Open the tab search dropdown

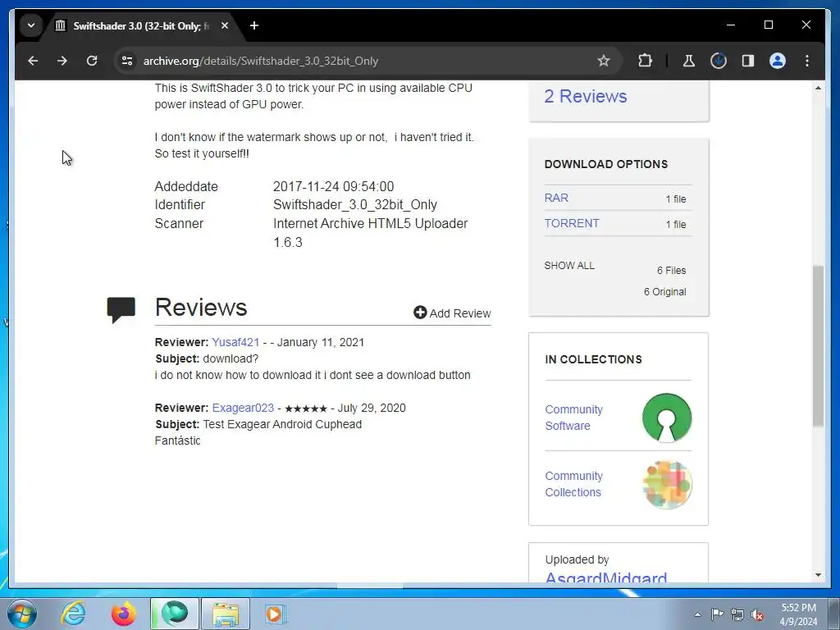(31, 25)
